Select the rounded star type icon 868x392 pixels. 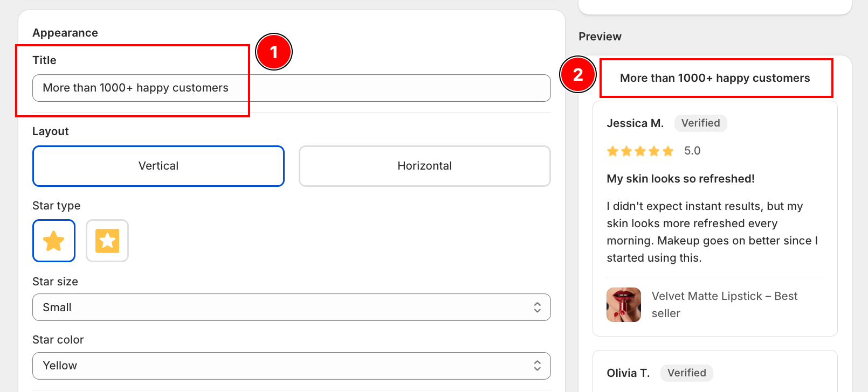[x=54, y=241]
